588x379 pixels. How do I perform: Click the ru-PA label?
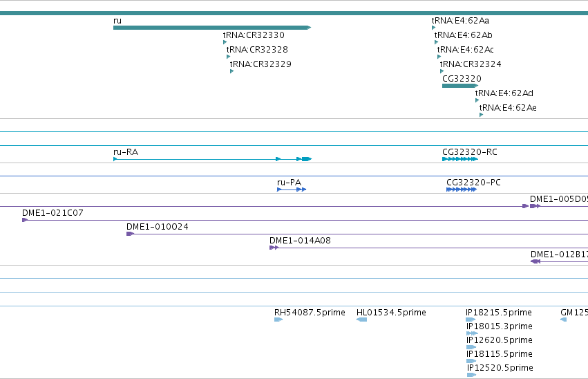[x=289, y=183]
